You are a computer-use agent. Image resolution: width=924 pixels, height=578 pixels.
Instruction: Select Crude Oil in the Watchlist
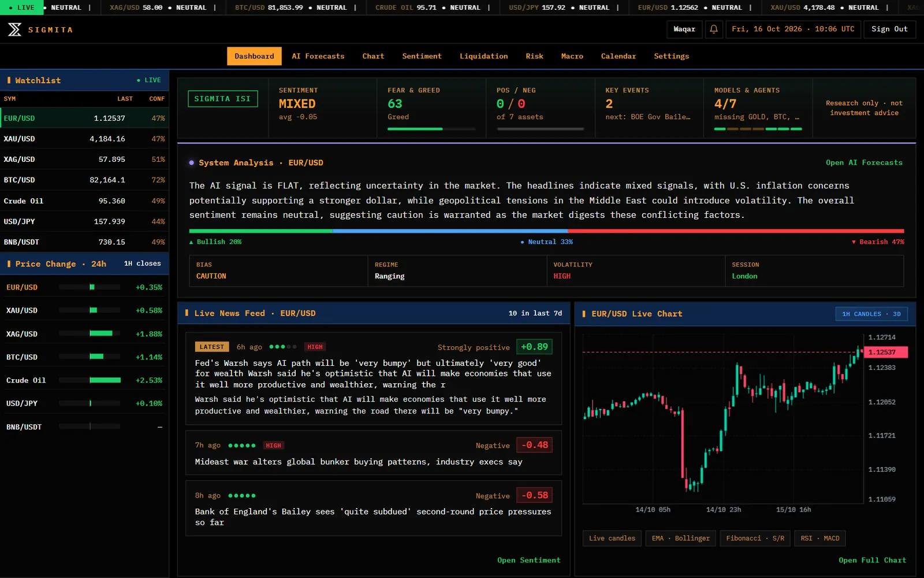click(84, 201)
